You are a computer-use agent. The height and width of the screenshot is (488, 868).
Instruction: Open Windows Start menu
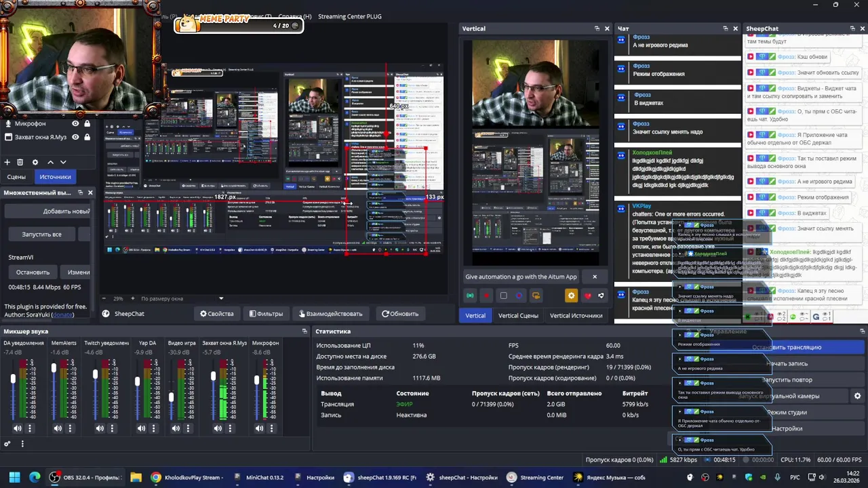[x=14, y=477]
